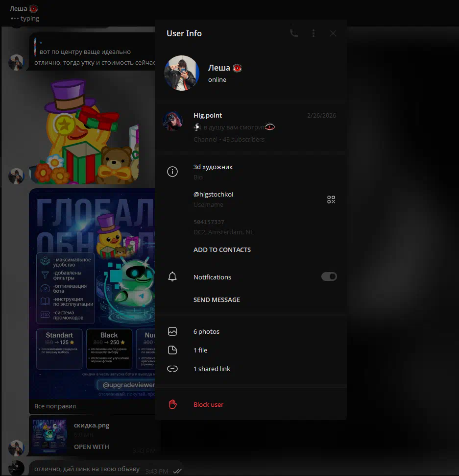The height and width of the screenshot is (476, 459).
Task: Show the username QR code icon
Action: (x=331, y=200)
